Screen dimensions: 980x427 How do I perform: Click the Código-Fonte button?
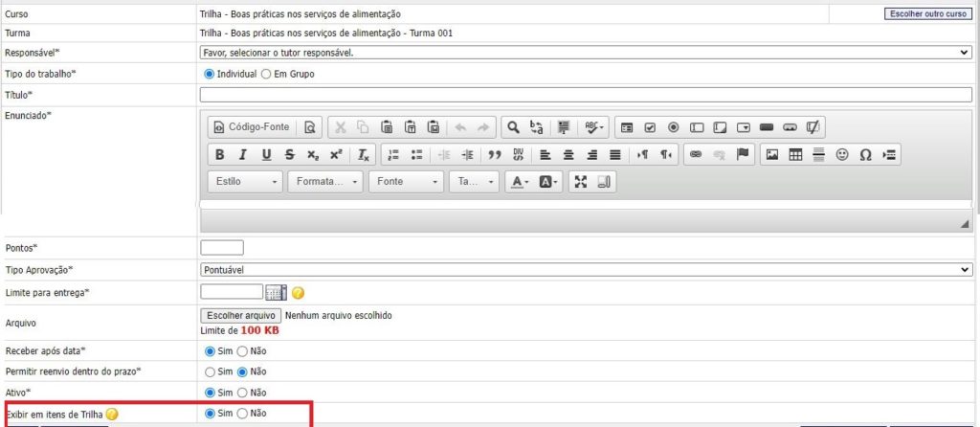coord(250,127)
